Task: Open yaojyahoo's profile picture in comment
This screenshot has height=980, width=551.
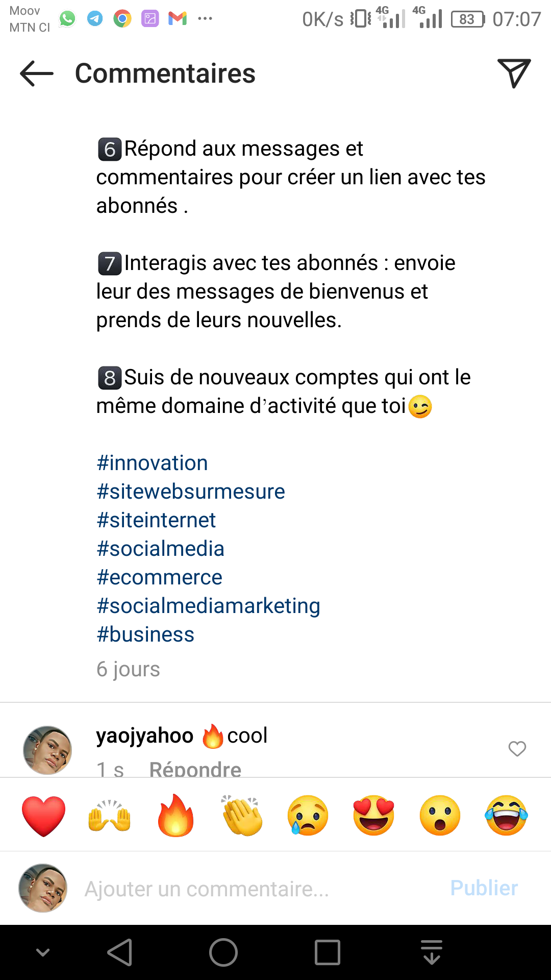Action: (47, 750)
